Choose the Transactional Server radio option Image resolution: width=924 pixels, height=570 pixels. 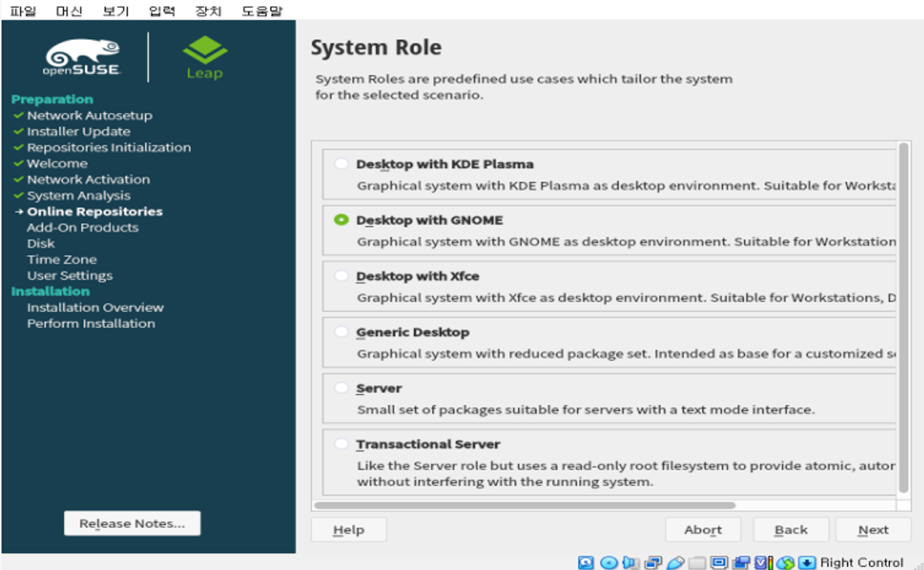[x=341, y=444]
